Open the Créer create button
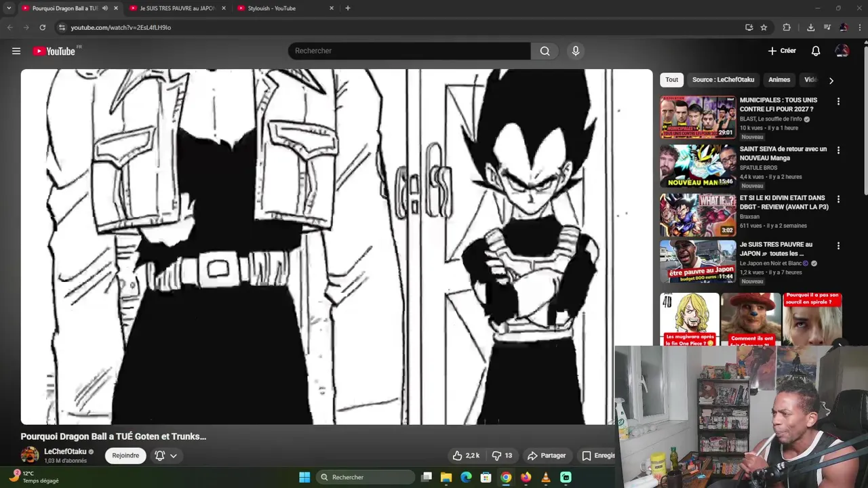 click(x=782, y=51)
